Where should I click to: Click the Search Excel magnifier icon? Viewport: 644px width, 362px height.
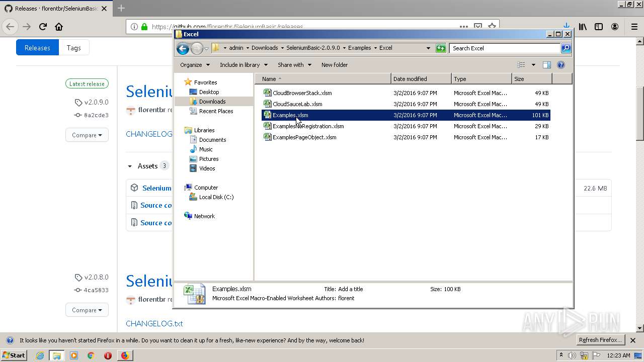click(x=566, y=48)
